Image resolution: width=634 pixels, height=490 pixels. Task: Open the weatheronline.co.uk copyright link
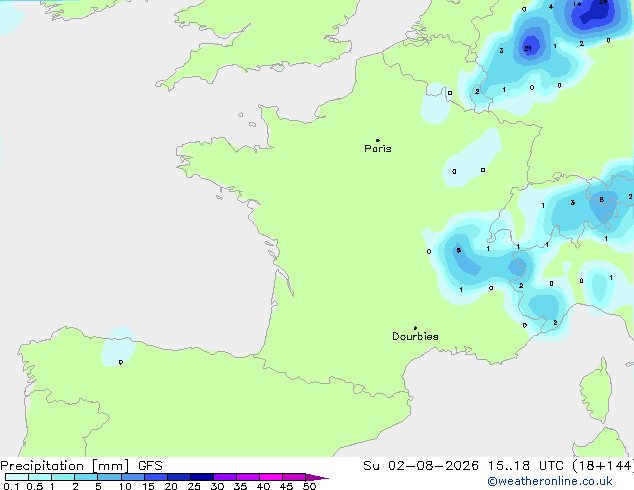[x=550, y=481]
